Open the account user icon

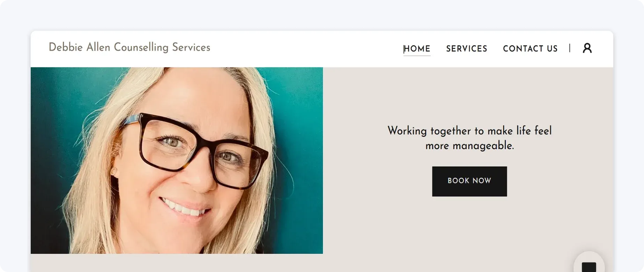pos(587,48)
